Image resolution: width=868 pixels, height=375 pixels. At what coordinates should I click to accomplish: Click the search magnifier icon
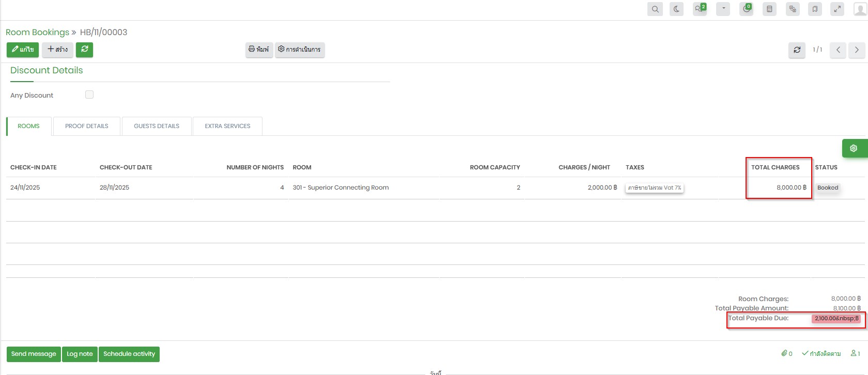point(655,9)
